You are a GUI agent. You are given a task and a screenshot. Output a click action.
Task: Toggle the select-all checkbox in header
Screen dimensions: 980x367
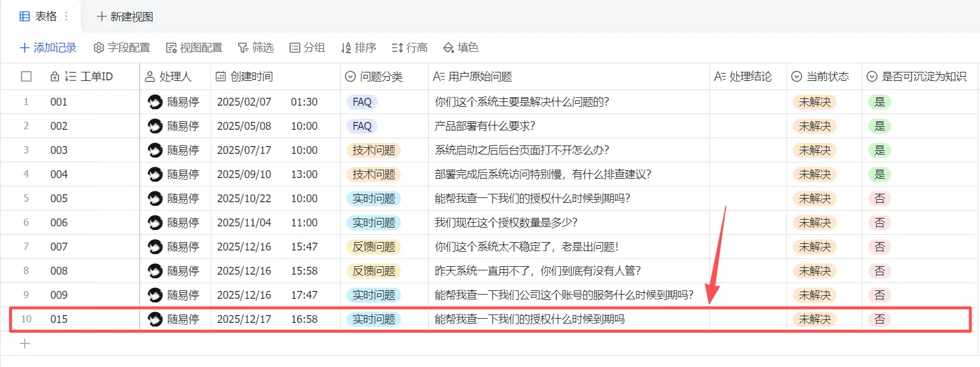(26, 77)
